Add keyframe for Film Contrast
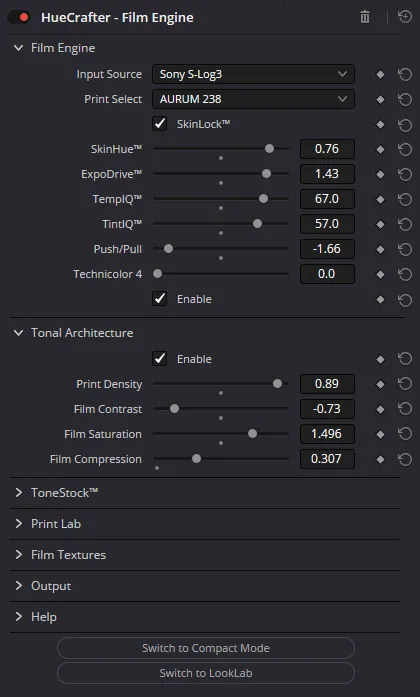 (x=380, y=409)
